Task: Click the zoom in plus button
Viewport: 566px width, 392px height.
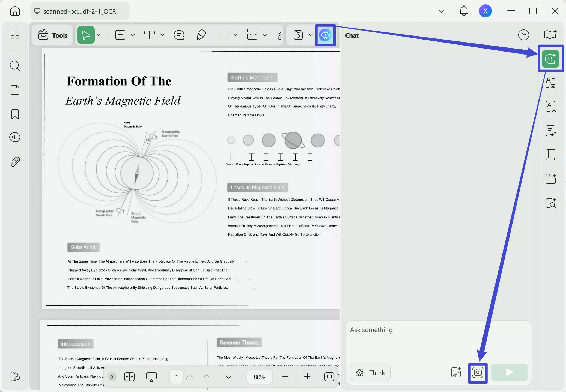Action: tap(307, 377)
